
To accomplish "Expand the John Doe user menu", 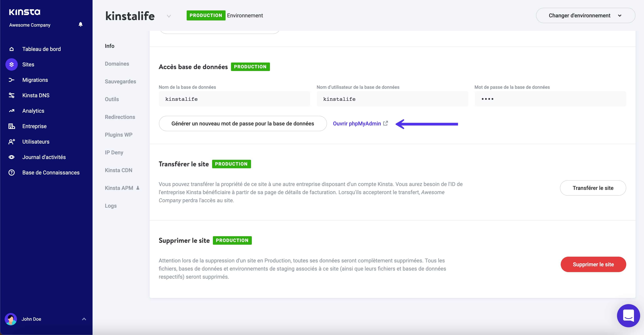I will coord(84,319).
